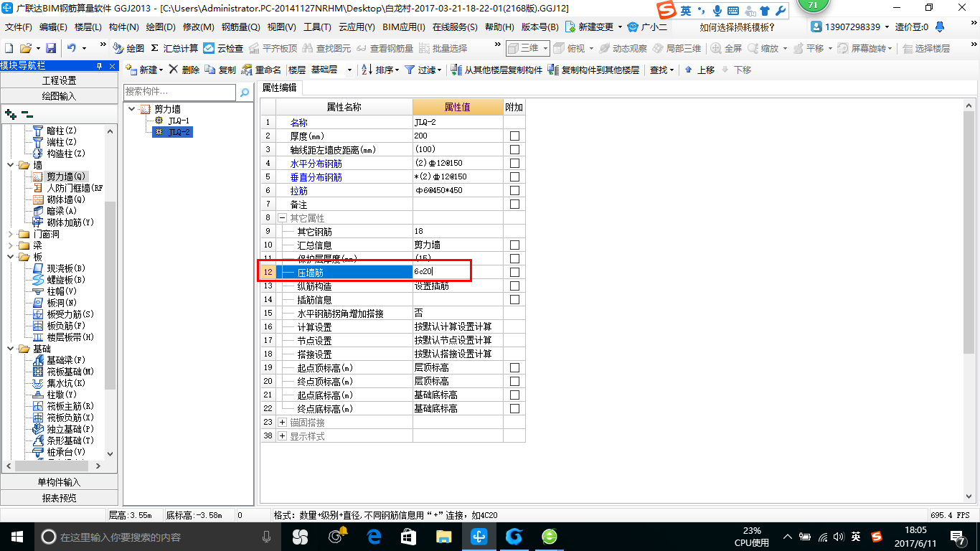Expand the 门窗洞 folder in navigation
Screen dimensions: 980x551
(x=11, y=234)
